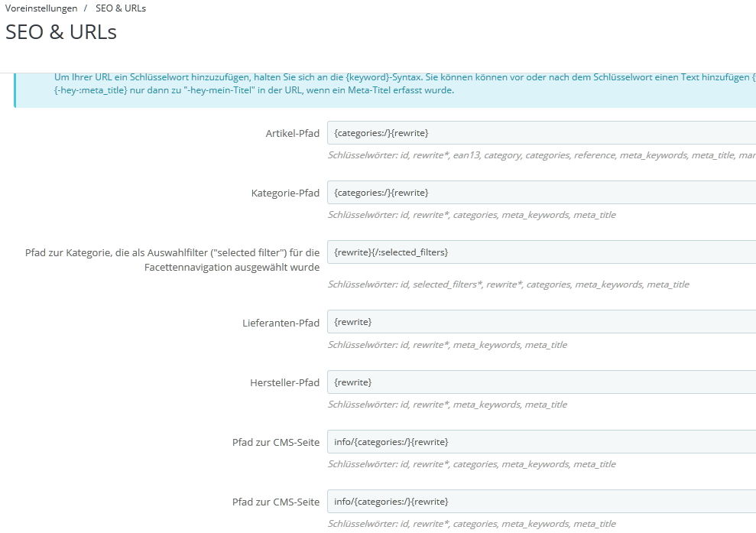Click the Lieferanten-Pfad text box
The width and height of the screenshot is (756, 533).
pyautogui.click(x=459, y=322)
